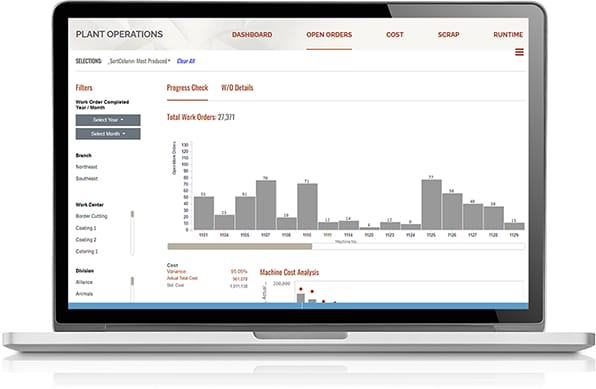Select Coating 2 work center
Image resolution: width=596 pixels, height=389 pixels.
pyautogui.click(x=86, y=240)
